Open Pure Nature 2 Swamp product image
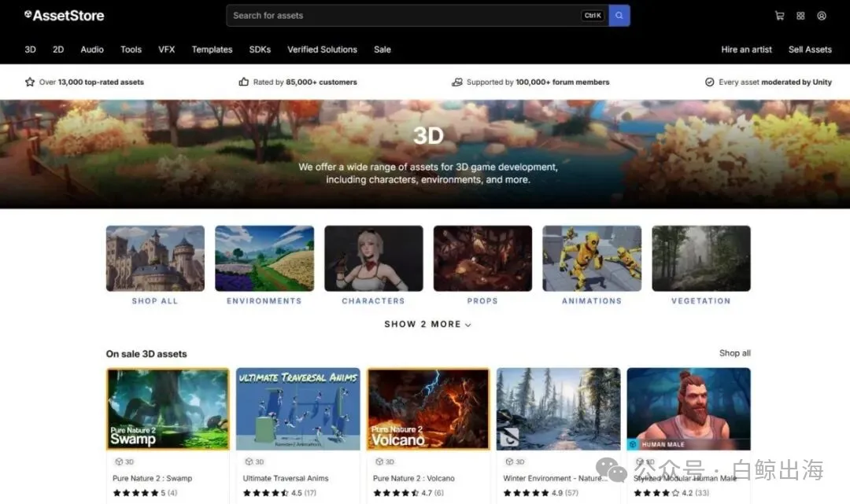 tap(168, 410)
